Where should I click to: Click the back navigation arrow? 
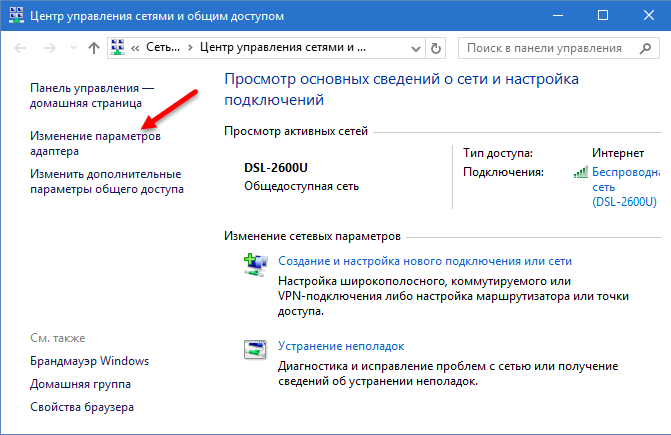(x=22, y=48)
